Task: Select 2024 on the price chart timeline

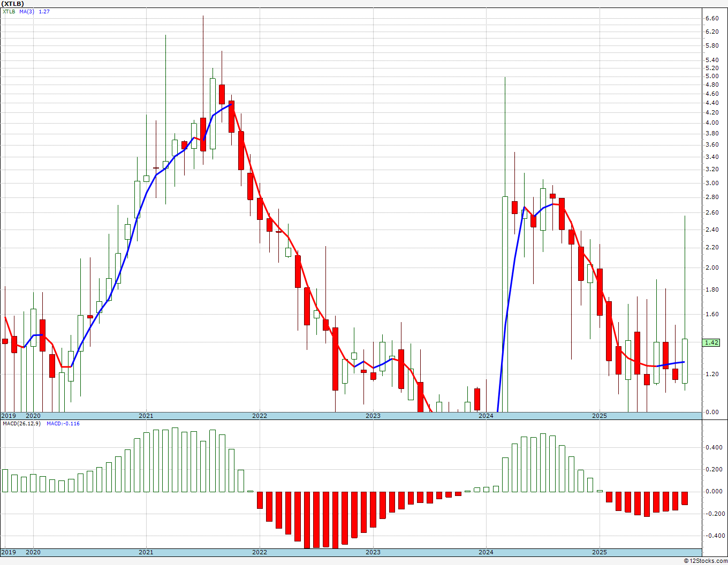Action: point(486,416)
